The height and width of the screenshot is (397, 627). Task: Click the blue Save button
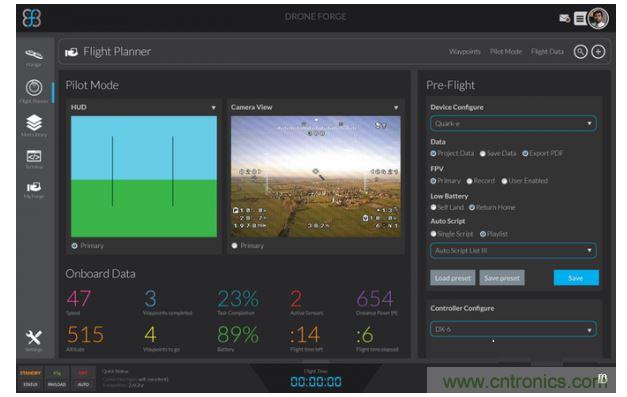[x=576, y=278]
